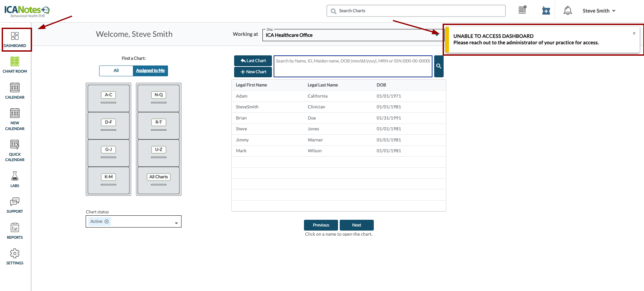This screenshot has width=644, height=291.
Task: Expand the Chart status dropdown
Action: (x=176, y=223)
